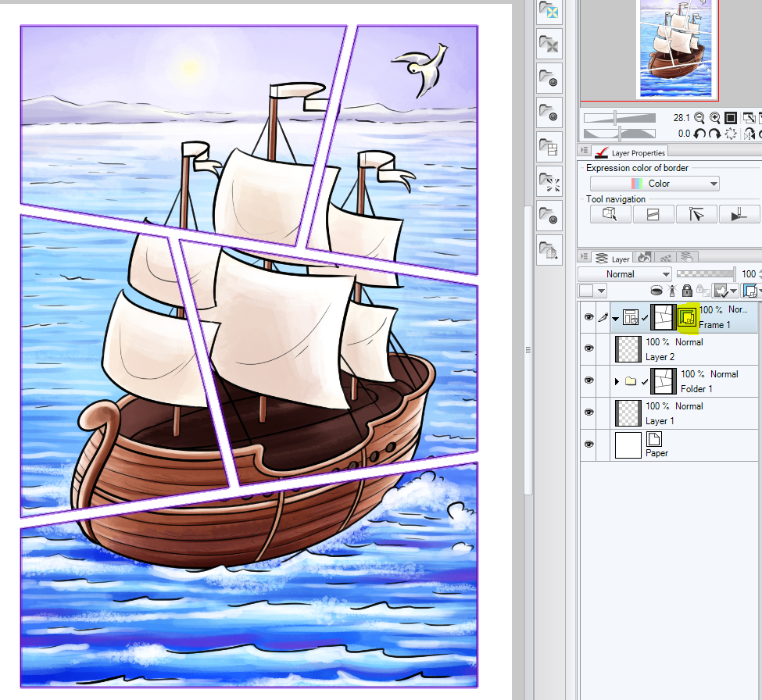Expand Folder 1 in the layer list
Image resolution: width=762 pixels, height=700 pixels.
[616, 381]
